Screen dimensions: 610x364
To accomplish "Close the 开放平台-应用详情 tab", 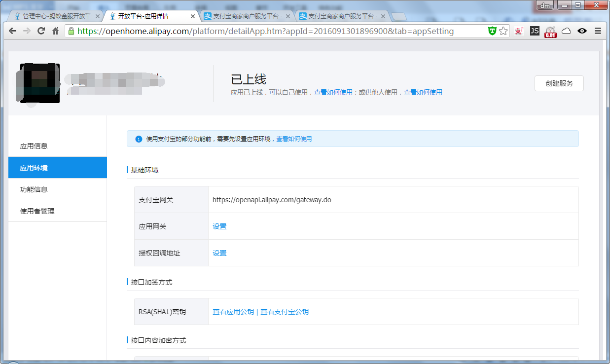I will [193, 16].
